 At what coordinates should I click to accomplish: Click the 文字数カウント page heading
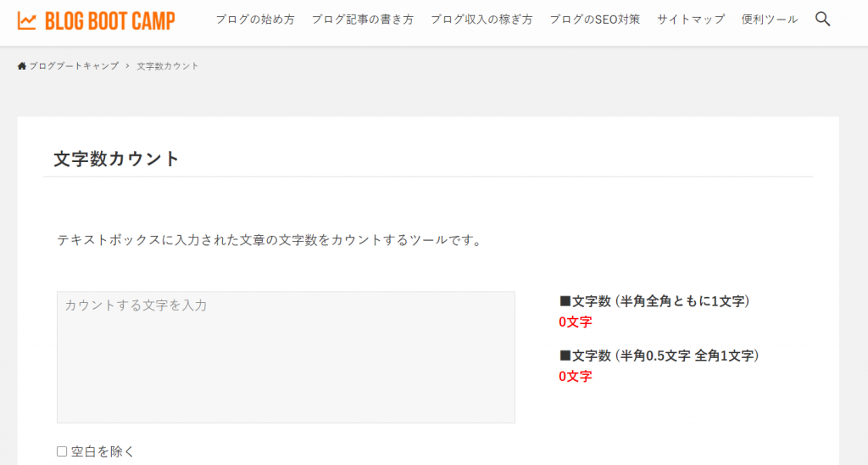click(117, 159)
